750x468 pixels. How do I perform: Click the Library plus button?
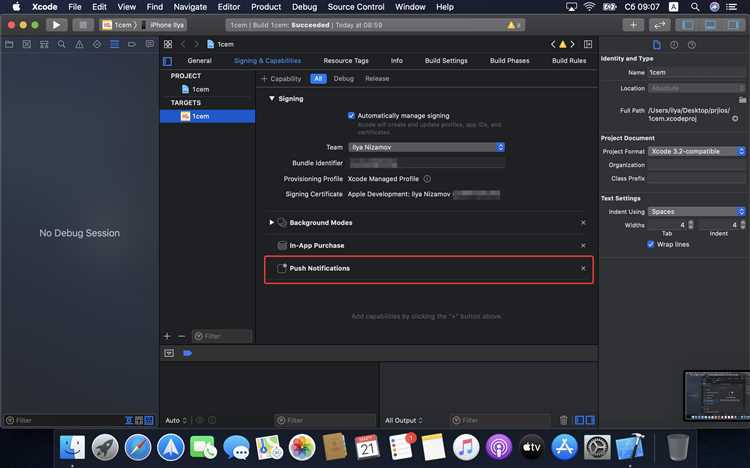tap(634, 24)
